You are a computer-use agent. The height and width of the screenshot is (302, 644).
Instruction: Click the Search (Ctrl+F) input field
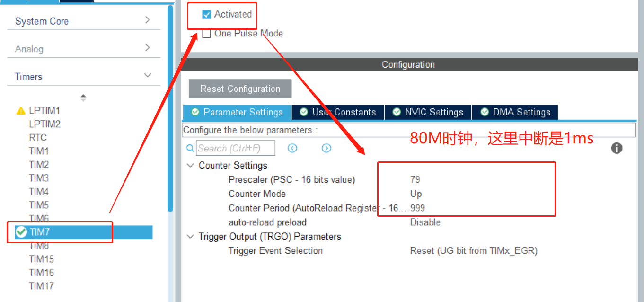tap(236, 149)
